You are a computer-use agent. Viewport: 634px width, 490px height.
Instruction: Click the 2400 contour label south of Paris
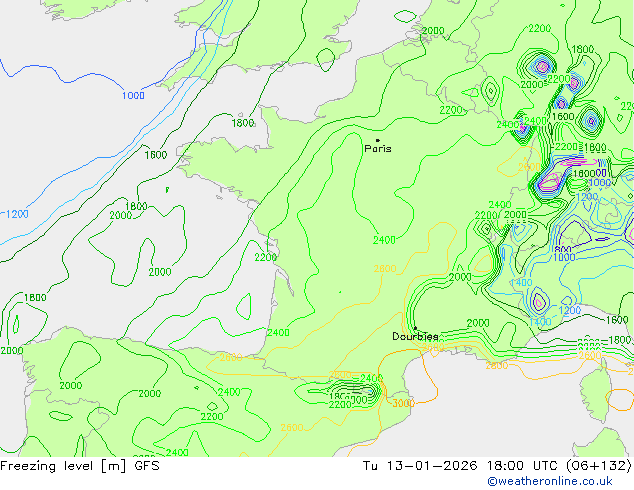pos(384,240)
